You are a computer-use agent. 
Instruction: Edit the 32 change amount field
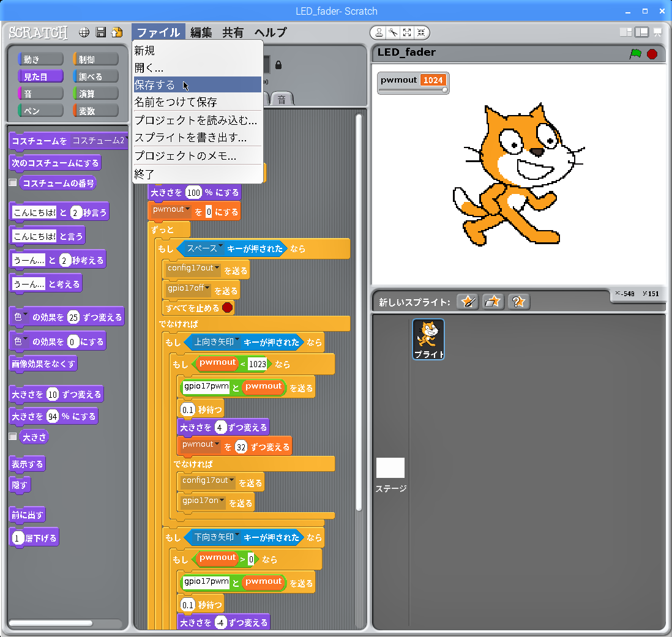[241, 448]
